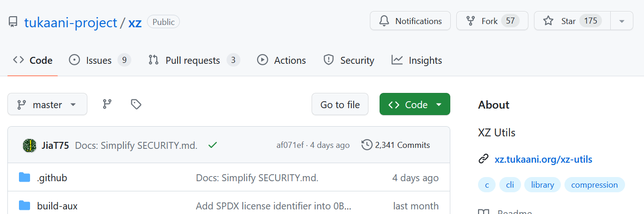The height and width of the screenshot is (214, 644).
Task: Open the Actions tab
Action: [x=282, y=61]
